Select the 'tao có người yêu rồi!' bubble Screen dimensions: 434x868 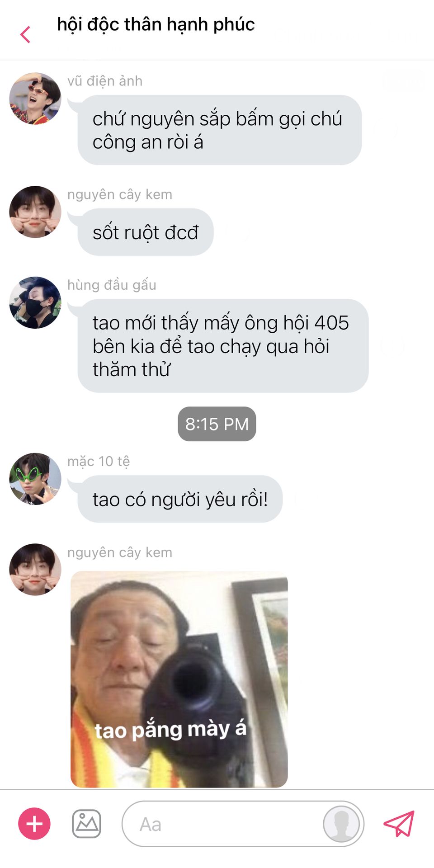point(180,499)
